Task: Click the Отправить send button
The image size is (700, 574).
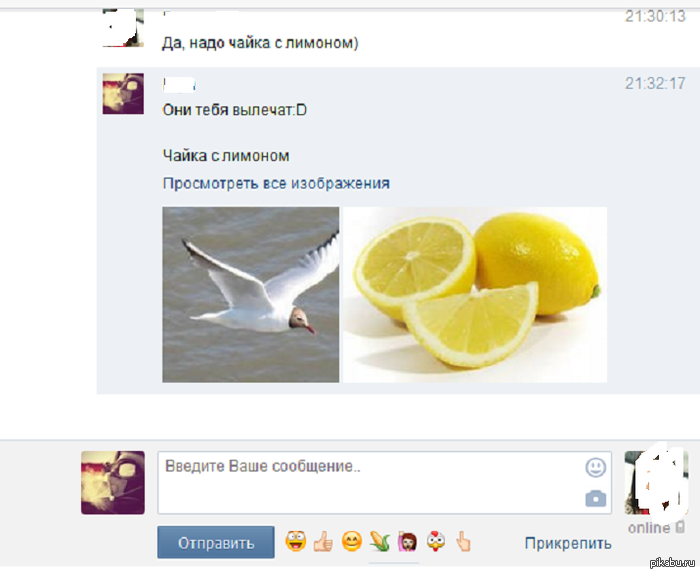Action: coord(216,542)
